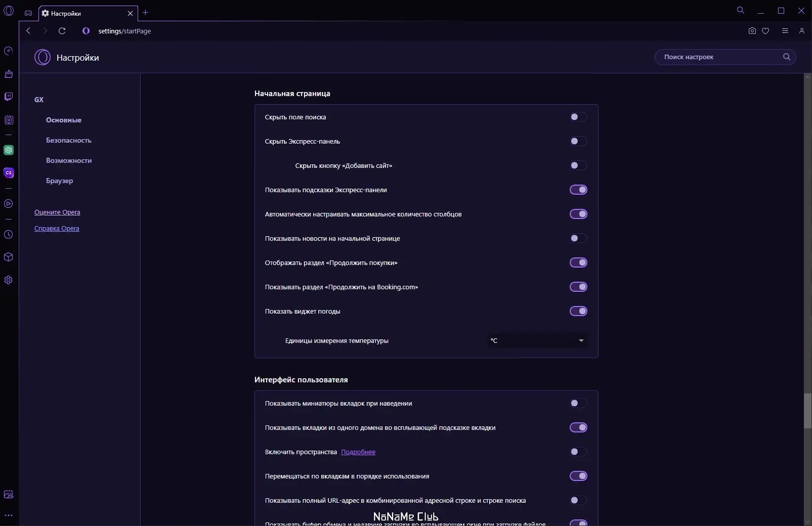Take a snapshot with camera icon
This screenshot has height=526, width=812.
tap(752, 31)
